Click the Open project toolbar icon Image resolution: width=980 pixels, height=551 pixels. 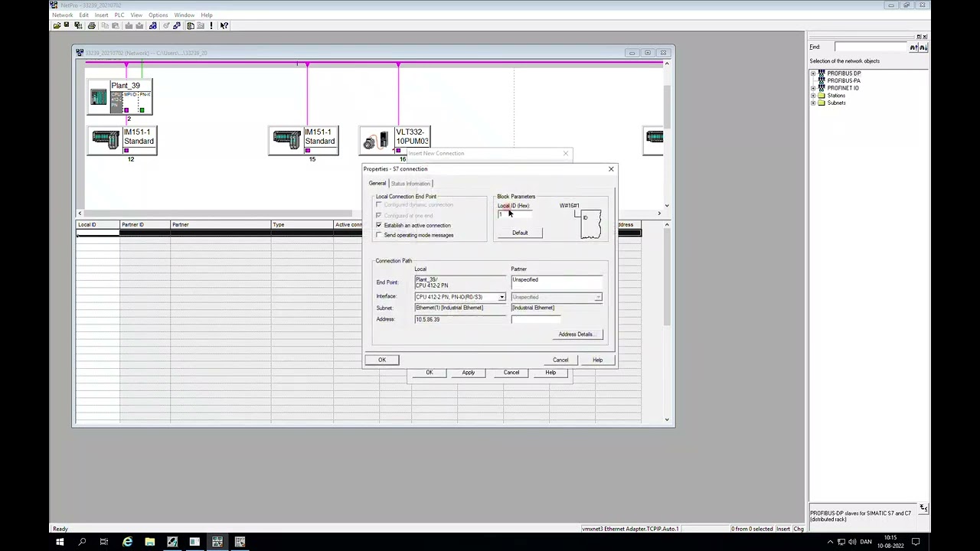(57, 25)
